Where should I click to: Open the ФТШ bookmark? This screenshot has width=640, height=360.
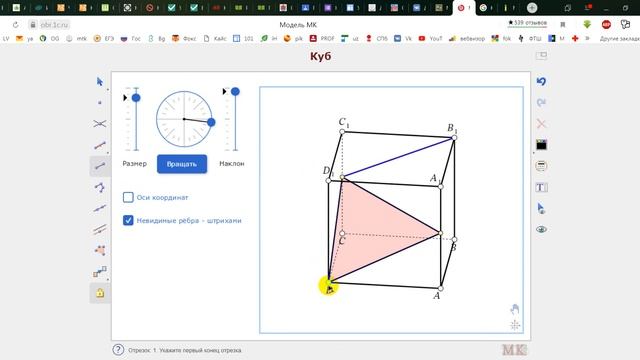[529, 38]
